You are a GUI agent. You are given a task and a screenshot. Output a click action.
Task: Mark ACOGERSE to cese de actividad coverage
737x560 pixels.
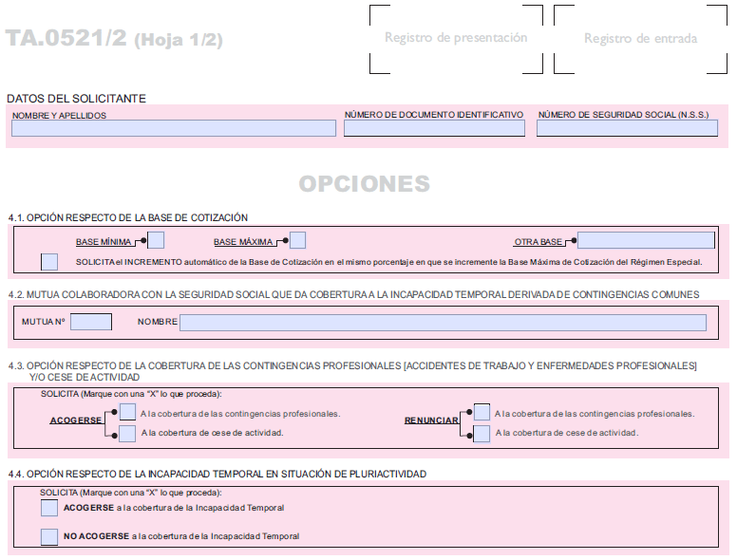click(128, 434)
